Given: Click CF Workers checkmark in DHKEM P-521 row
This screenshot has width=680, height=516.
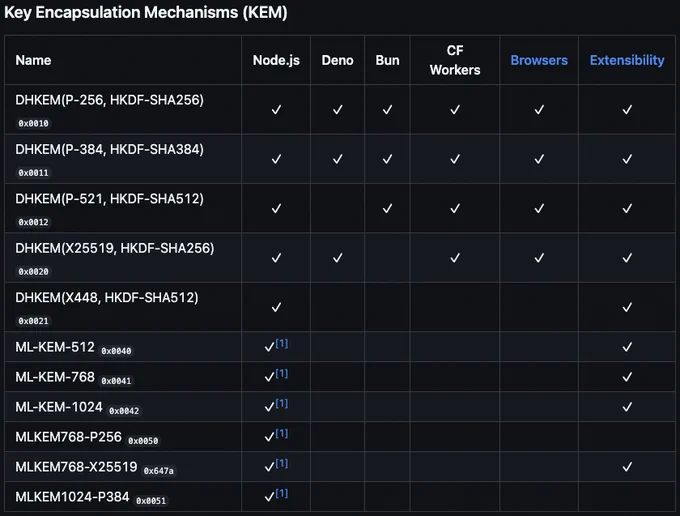Looking at the screenshot, I should coord(455,209).
